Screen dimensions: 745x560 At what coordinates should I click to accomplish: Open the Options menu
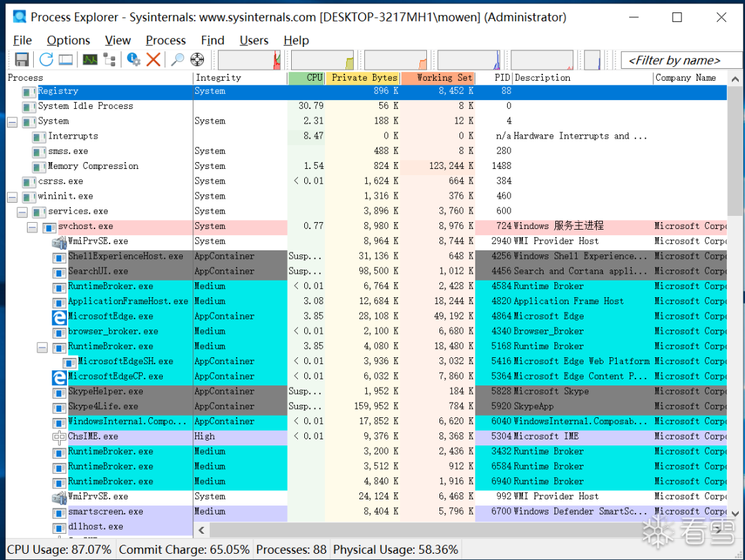coord(68,40)
